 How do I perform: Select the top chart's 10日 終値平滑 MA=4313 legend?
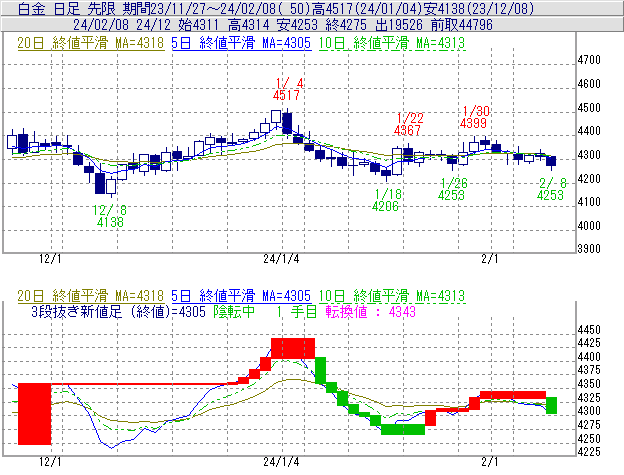pos(392,43)
